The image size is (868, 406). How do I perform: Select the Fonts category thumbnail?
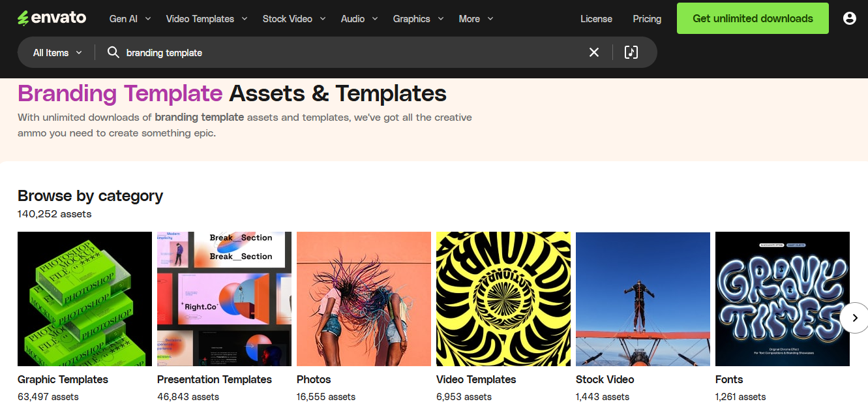pos(782,299)
